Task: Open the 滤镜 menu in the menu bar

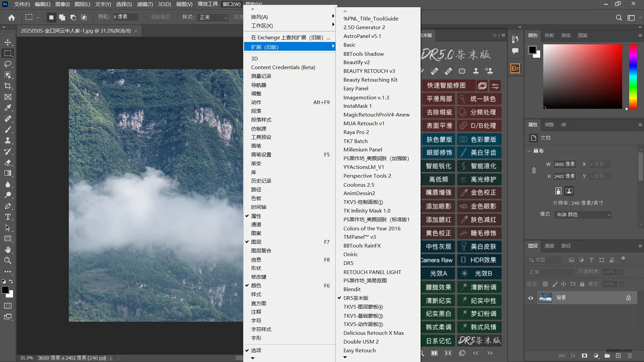Action: pos(144,4)
